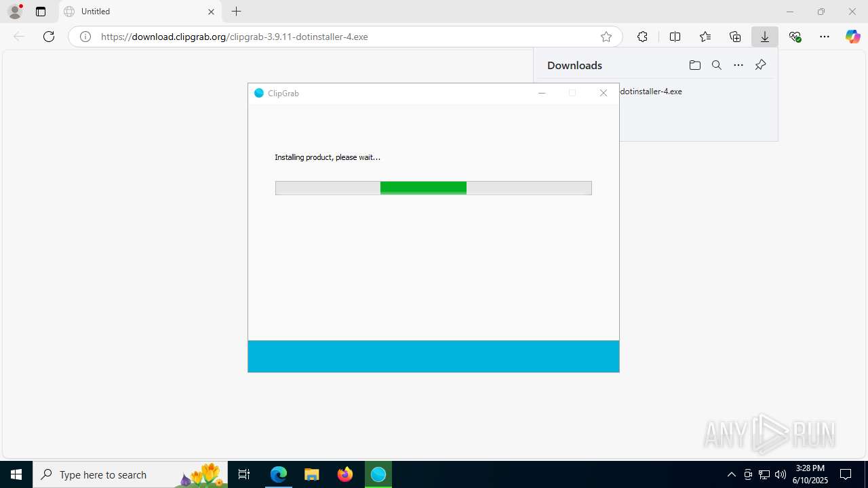The width and height of the screenshot is (868, 488).
Task: Pin the Downloads panel
Action: (x=760, y=65)
